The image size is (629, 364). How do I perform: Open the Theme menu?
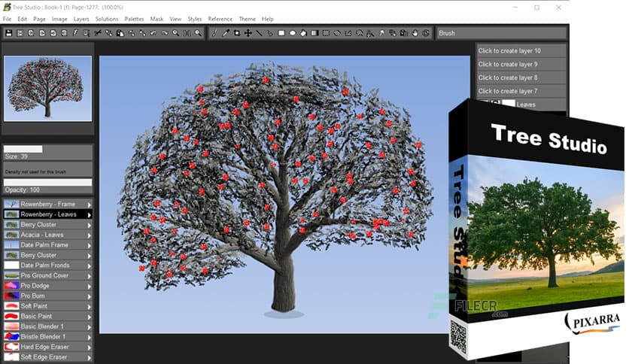[247, 19]
